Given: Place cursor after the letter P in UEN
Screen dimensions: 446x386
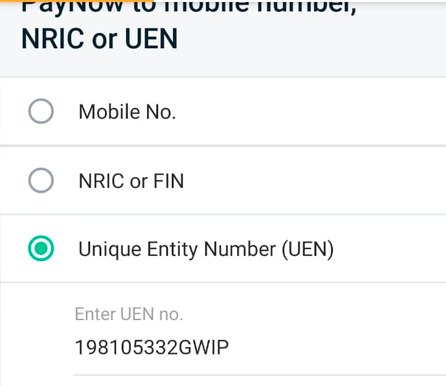Looking at the screenshot, I should (x=229, y=347).
